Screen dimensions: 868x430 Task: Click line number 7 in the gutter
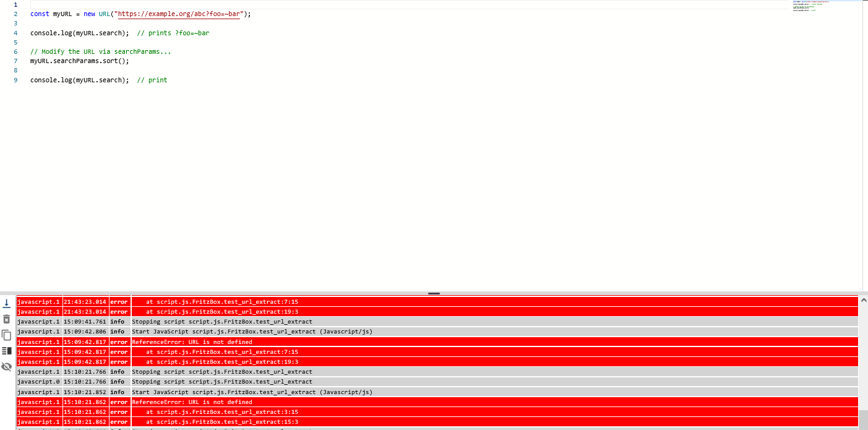tap(15, 61)
